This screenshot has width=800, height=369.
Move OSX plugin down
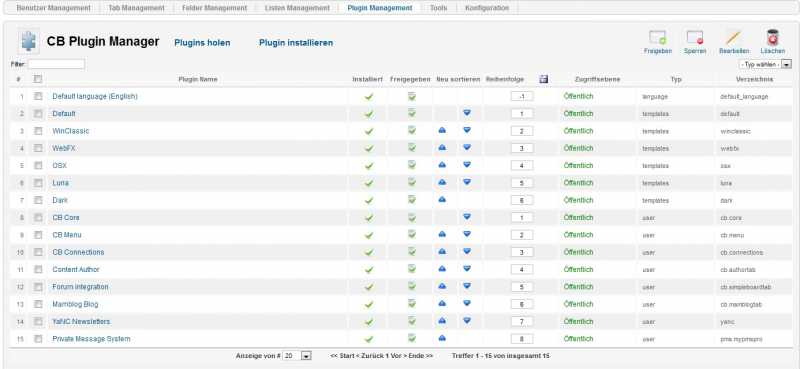pos(467,165)
